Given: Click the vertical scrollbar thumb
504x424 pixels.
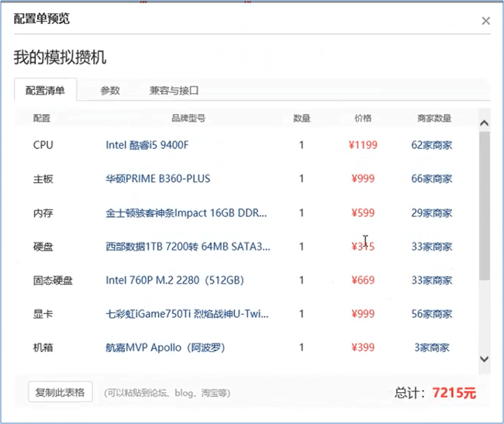Looking at the screenshot, I should 484,205.
